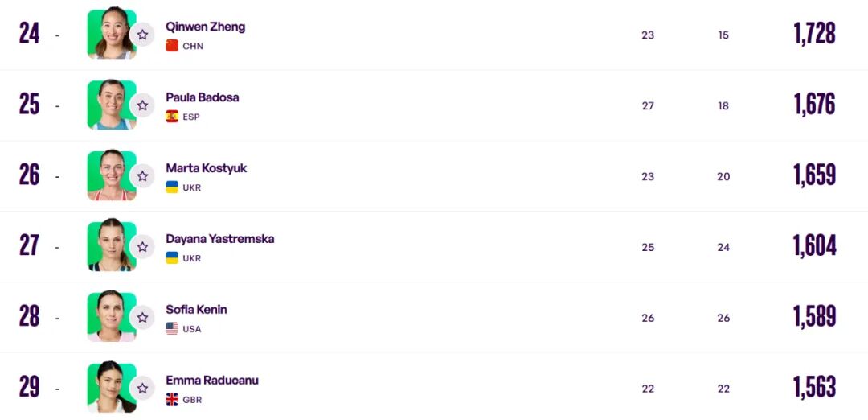
Task: Select Marta Kostyuk's profile picture
Action: (109, 175)
